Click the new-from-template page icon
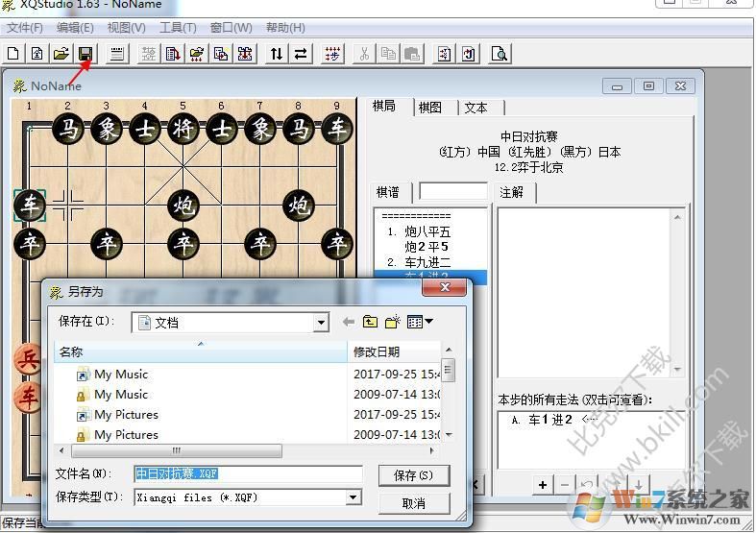This screenshot has height=533, width=756. pos(37,54)
